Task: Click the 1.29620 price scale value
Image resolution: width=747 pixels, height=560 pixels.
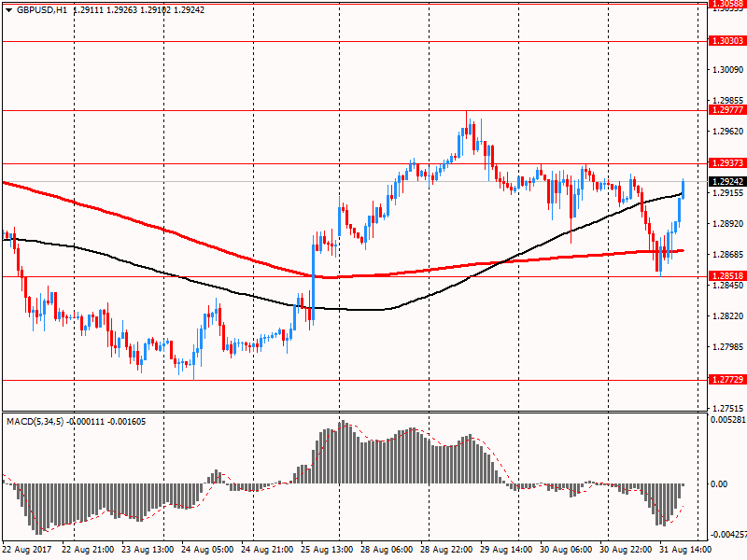Action: (x=728, y=132)
